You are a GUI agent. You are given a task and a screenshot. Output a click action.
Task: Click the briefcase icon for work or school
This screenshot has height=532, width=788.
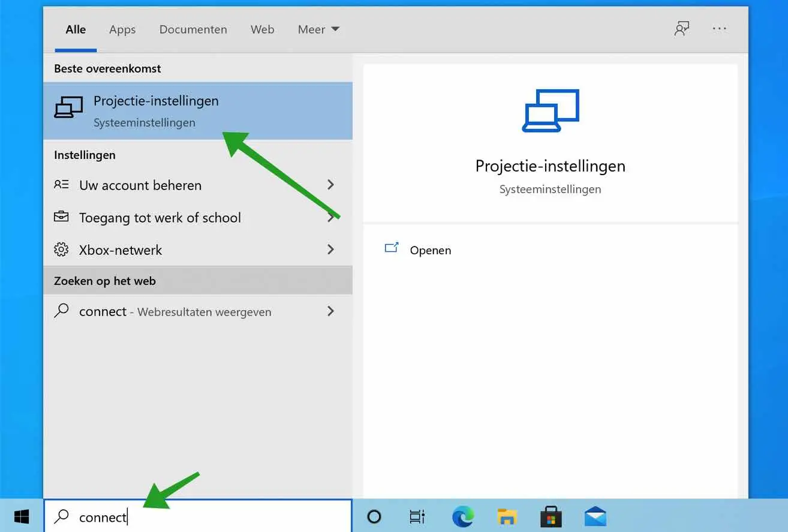pyautogui.click(x=61, y=217)
